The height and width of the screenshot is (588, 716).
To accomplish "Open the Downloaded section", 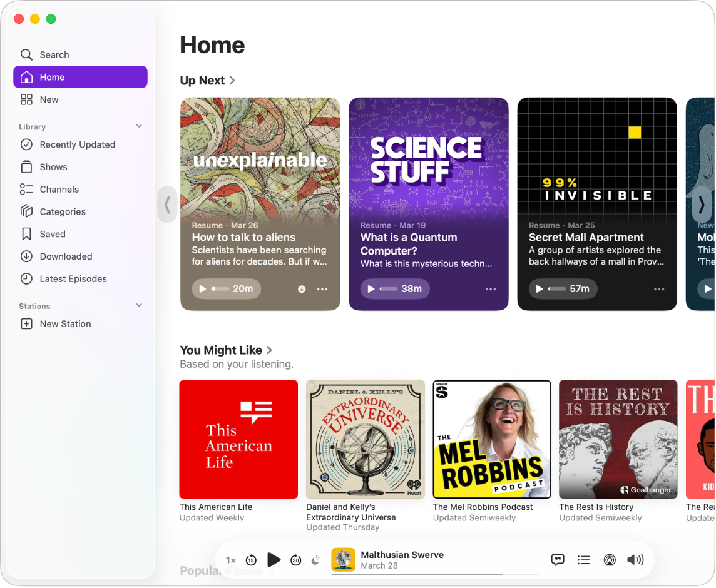I will pos(64,256).
